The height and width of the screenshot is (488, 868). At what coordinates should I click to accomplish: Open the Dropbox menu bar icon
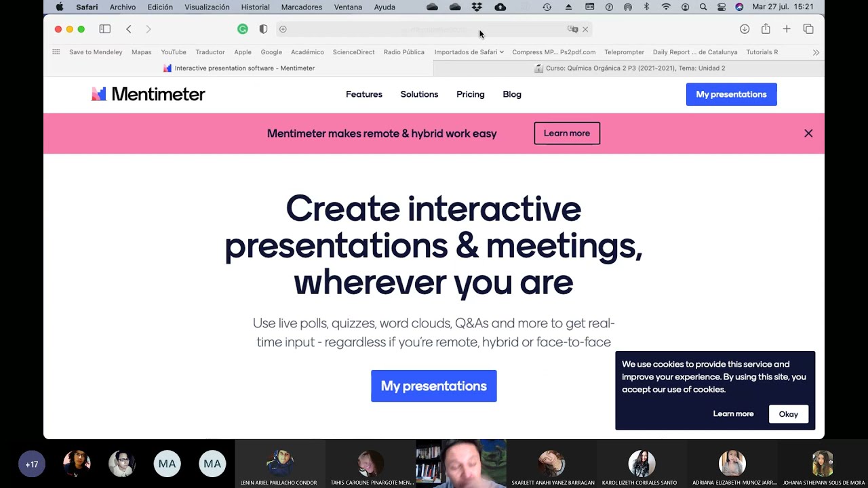point(477,7)
